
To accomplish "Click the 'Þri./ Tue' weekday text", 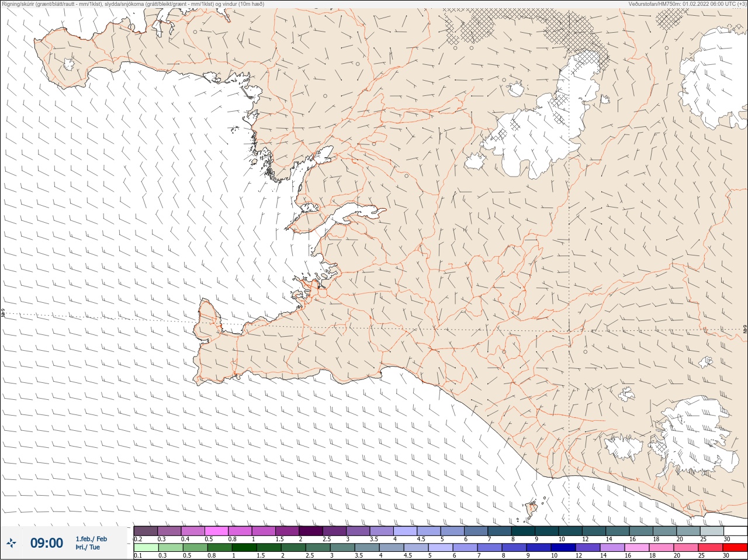I will 88,547.
